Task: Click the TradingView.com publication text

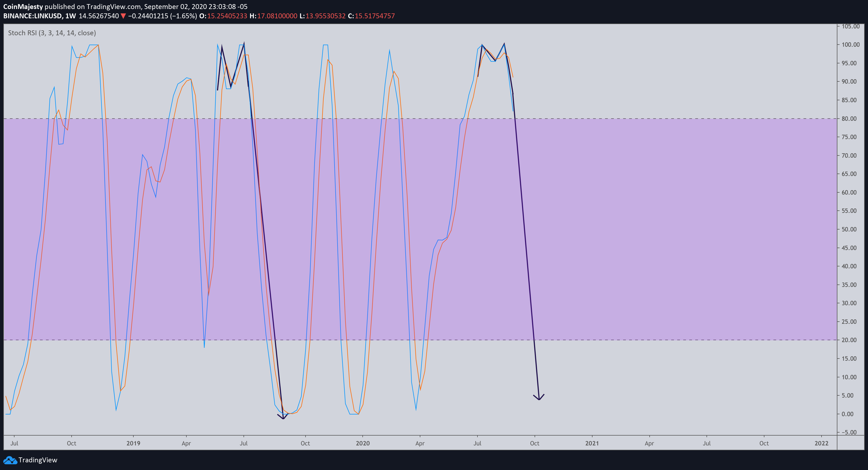Action: pyautogui.click(x=113, y=7)
